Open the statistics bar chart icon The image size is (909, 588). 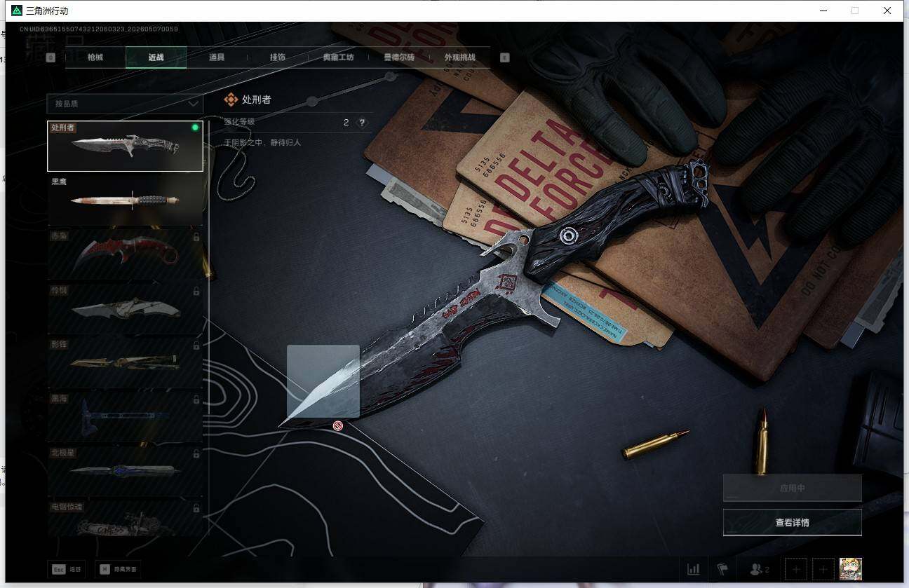[693, 569]
